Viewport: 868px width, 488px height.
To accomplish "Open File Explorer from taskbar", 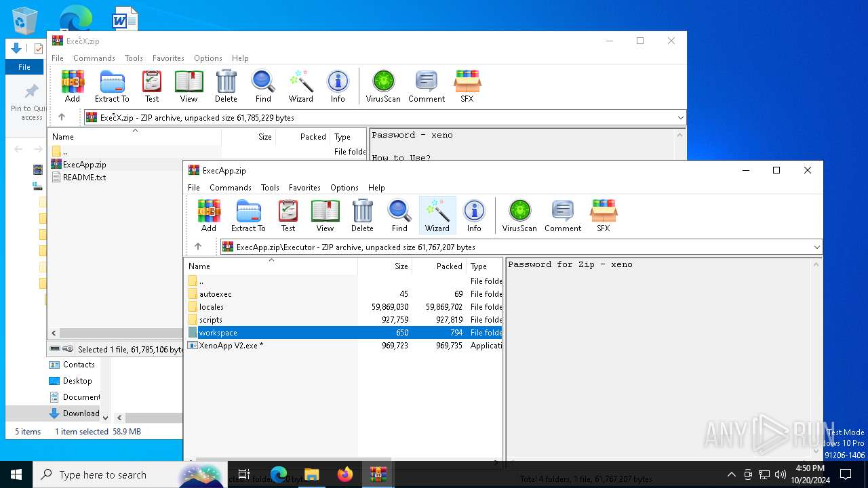I will (312, 474).
